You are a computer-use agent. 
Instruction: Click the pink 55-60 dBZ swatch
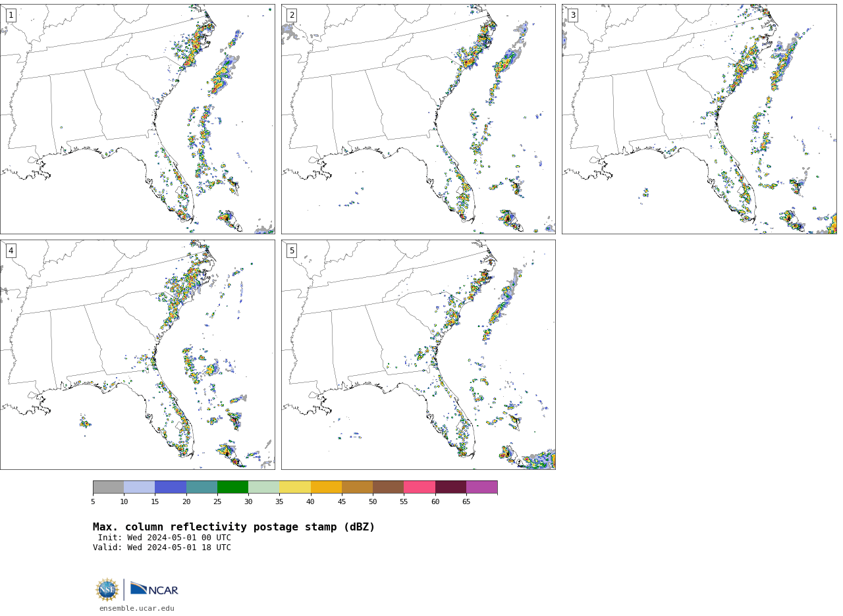click(420, 487)
